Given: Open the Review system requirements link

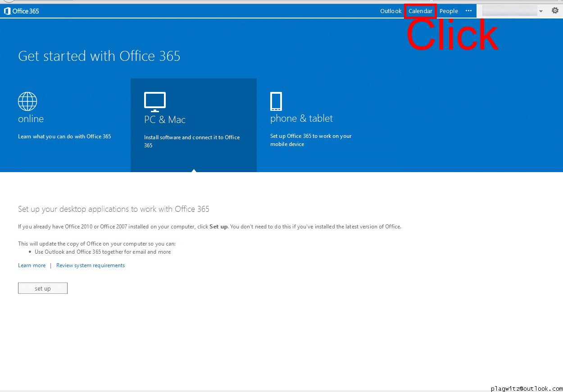Looking at the screenshot, I should 91,265.
